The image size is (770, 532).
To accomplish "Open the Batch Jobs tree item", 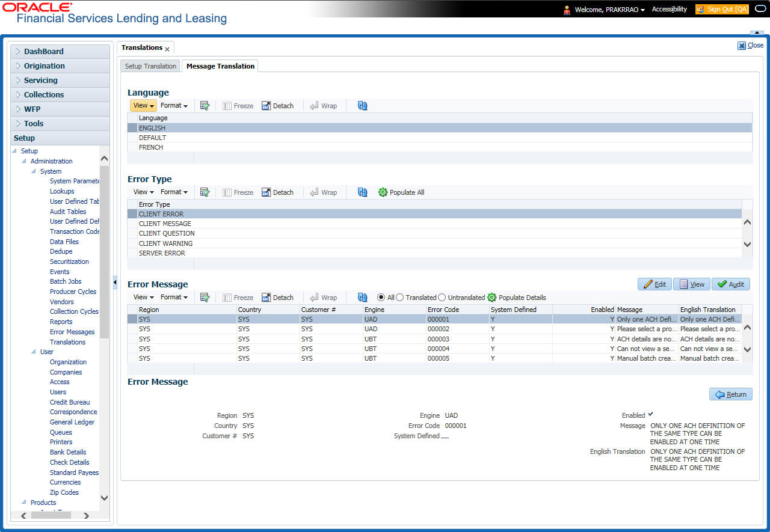I will pyautogui.click(x=66, y=281).
